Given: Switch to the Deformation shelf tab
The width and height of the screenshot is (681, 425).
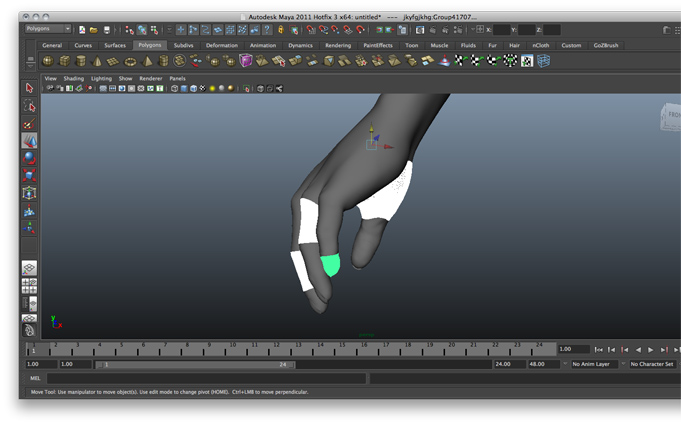Looking at the screenshot, I should point(221,45).
